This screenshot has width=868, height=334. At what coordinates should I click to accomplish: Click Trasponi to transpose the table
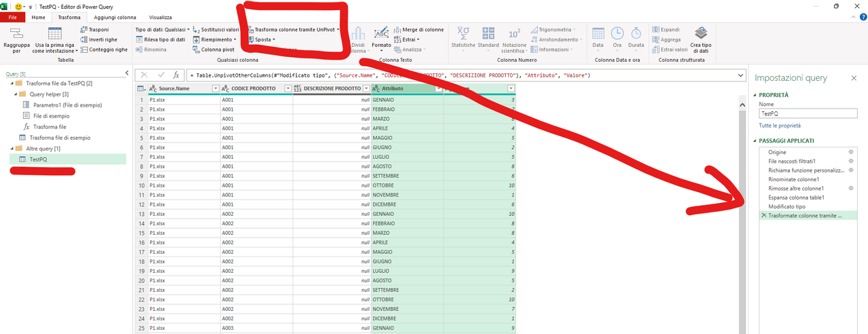pos(94,30)
